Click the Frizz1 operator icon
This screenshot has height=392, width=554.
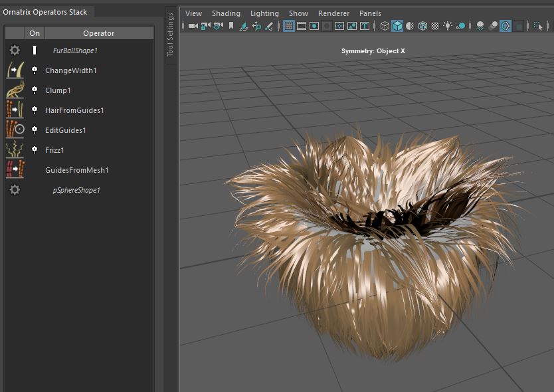(x=15, y=150)
